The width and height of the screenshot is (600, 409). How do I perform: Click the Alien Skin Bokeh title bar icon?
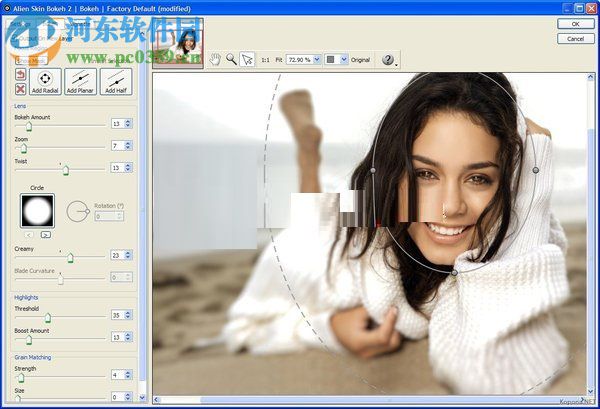point(7,8)
